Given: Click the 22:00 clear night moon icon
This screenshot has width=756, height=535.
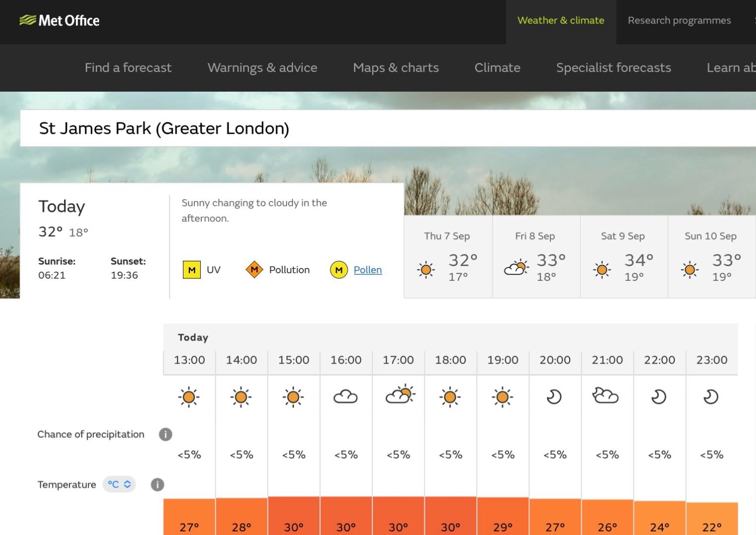Looking at the screenshot, I should [x=659, y=397].
